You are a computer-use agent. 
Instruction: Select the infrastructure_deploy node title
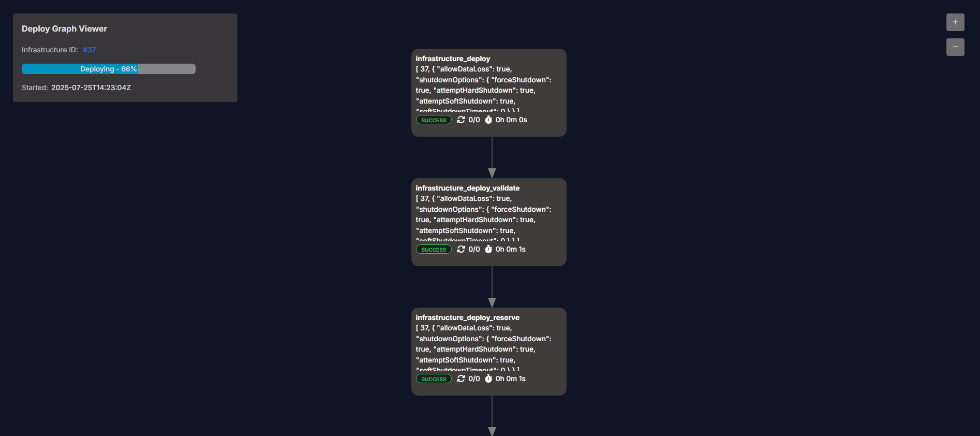tap(453, 59)
